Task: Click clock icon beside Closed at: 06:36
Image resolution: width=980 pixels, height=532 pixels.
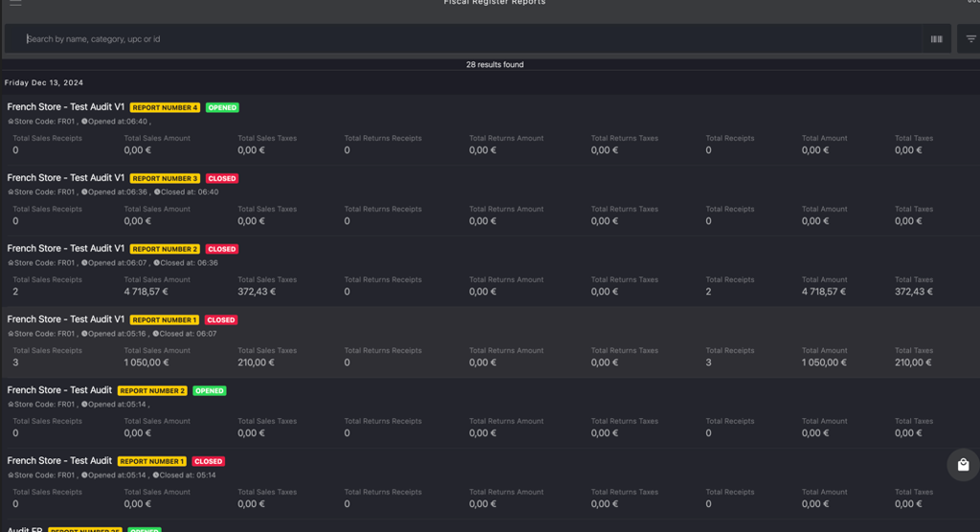Action: tap(157, 262)
